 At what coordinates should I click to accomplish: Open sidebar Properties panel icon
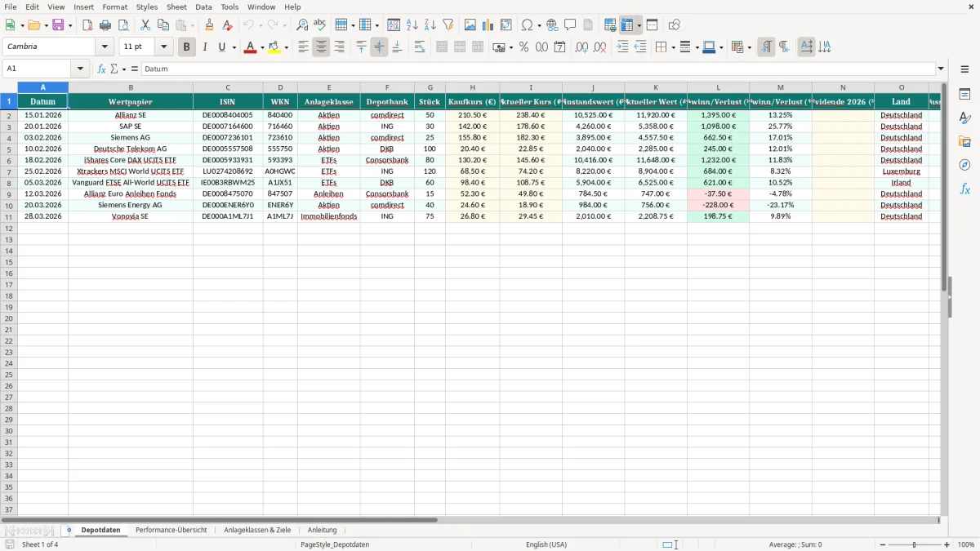coord(964,94)
